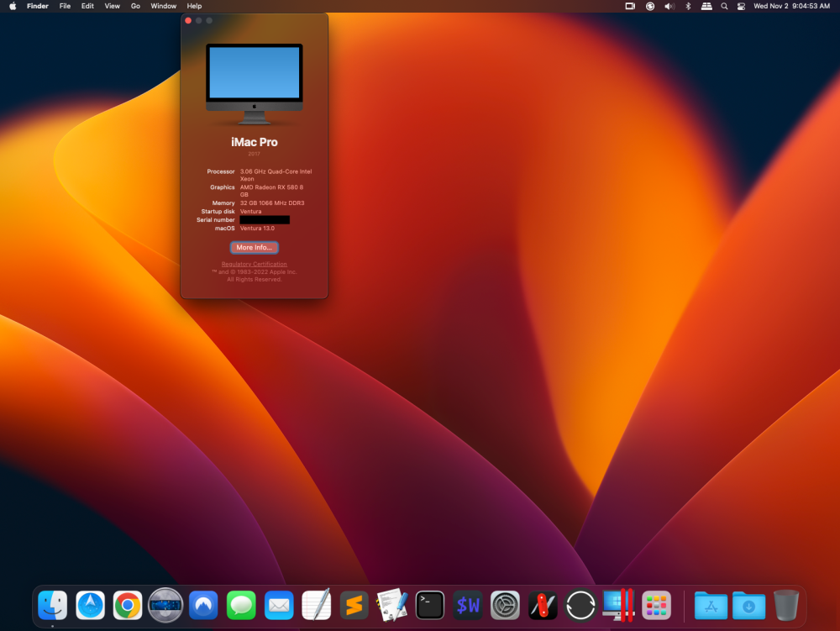Image resolution: width=840 pixels, height=631 pixels.
Task: Click the Ventura 13.0 macOS version
Action: click(x=257, y=229)
